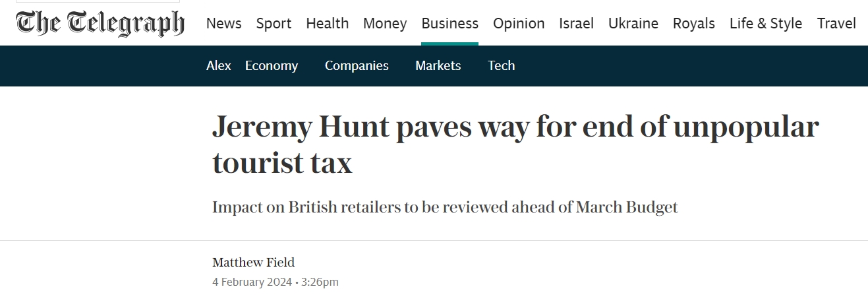The image size is (868, 295).
Task: Click the 4 February 2024 publication date
Action: (x=252, y=282)
